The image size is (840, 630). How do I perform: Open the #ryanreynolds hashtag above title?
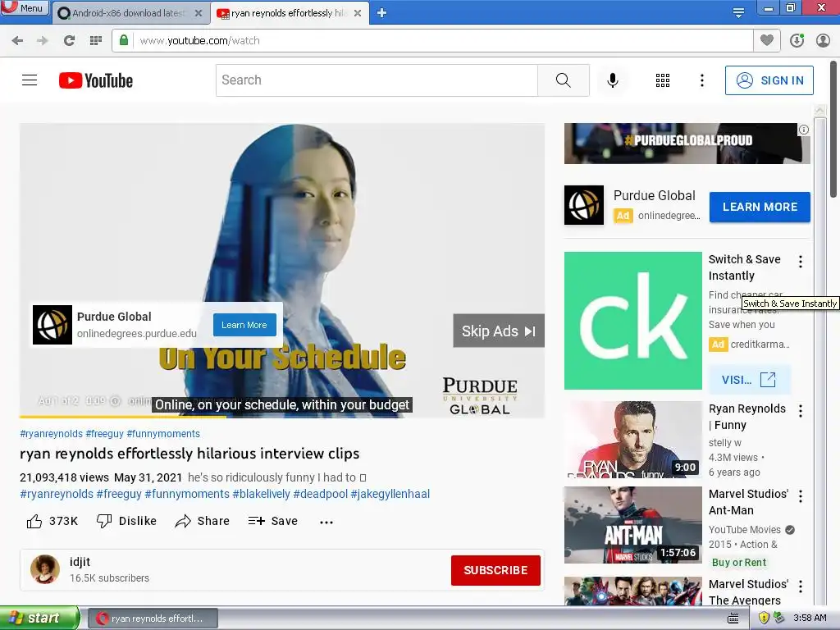click(52, 433)
